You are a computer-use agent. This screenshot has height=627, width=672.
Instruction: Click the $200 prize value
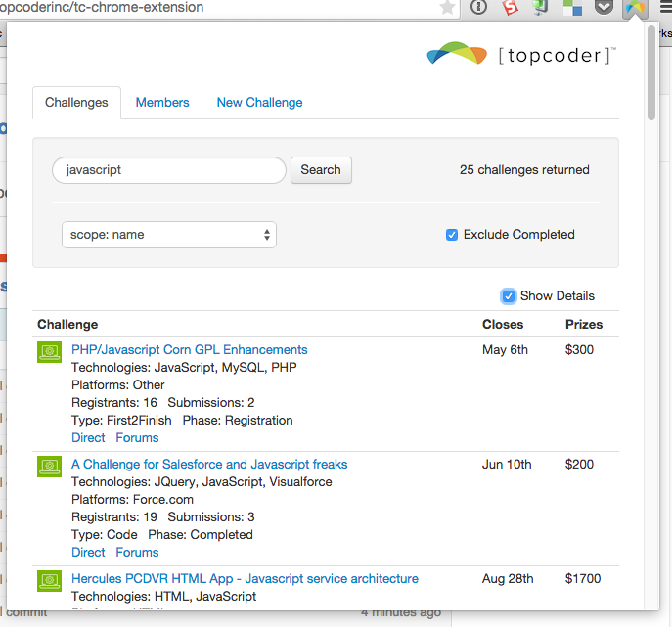coord(579,465)
